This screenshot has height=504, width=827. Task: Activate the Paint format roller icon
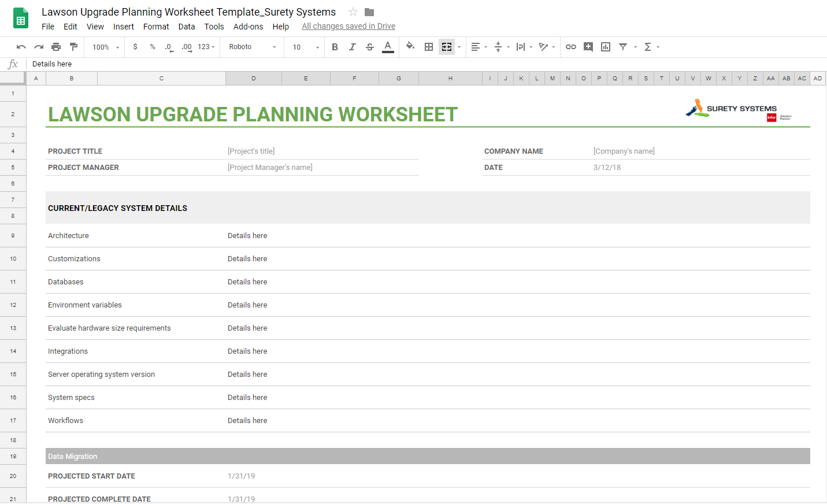pyautogui.click(x=73, y=47)
